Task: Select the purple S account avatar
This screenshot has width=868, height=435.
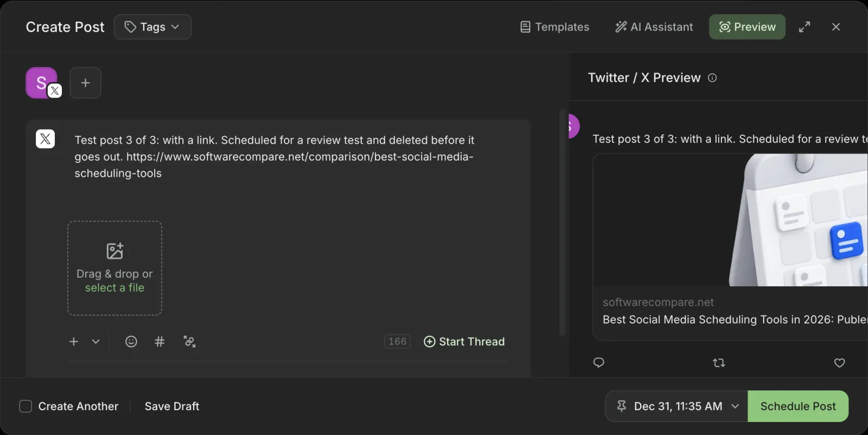Action: point(42,83)
